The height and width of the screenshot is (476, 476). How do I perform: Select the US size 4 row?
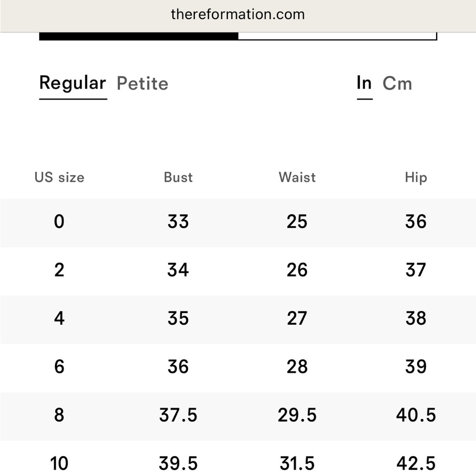click(x=238, y=320)
